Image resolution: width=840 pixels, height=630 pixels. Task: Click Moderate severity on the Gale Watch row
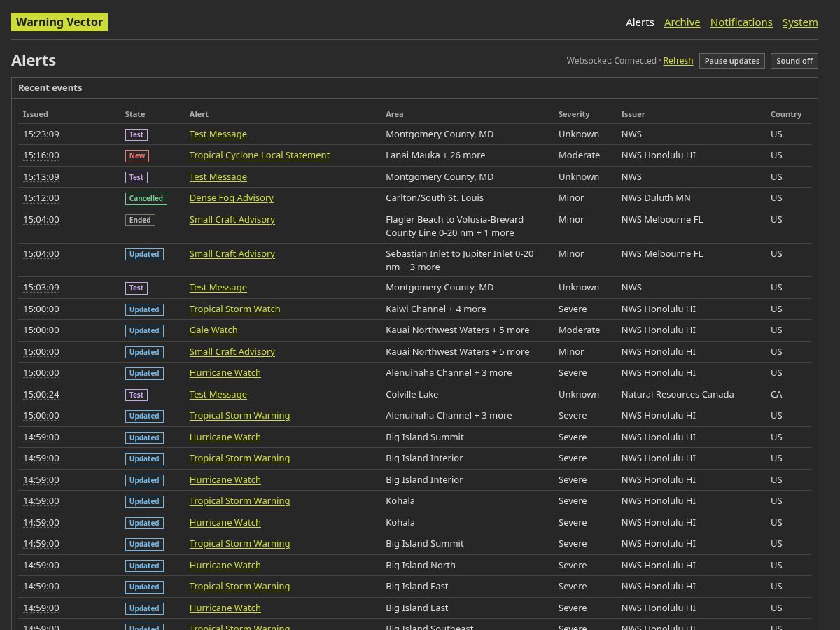pos(579,330)
